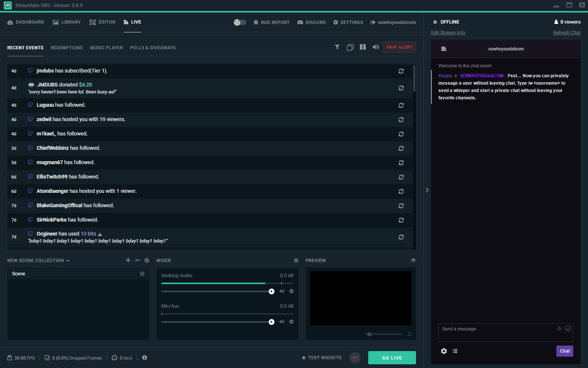Click the Refresh Chat link
The image size is (588, 368).
[x=567, y=33]
